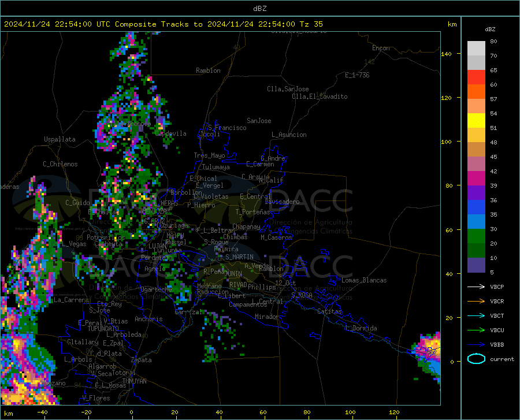Pick the magenta 42 dBZ legend swatch

pyautogui.click(x=476, y=178)
